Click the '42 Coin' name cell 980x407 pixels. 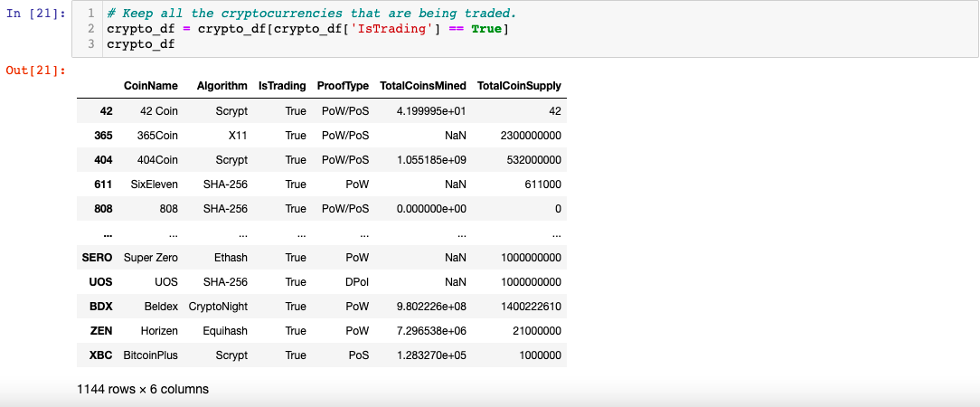(159, 110)
